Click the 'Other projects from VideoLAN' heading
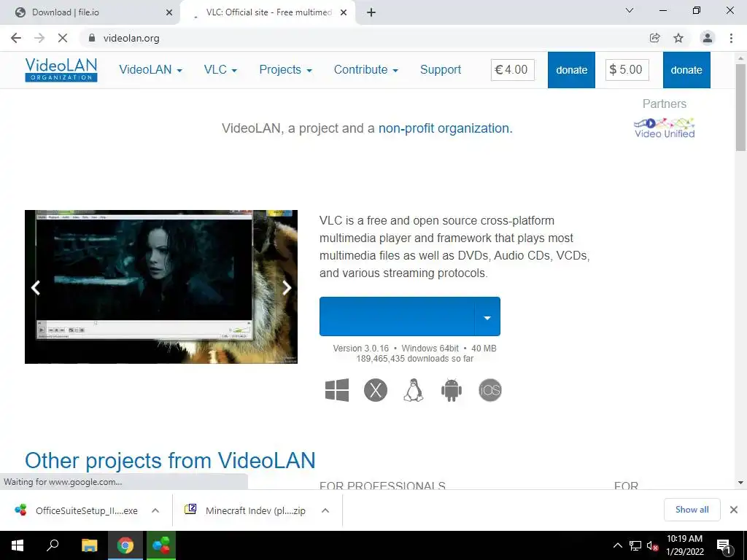 click(x=170, y=461)
